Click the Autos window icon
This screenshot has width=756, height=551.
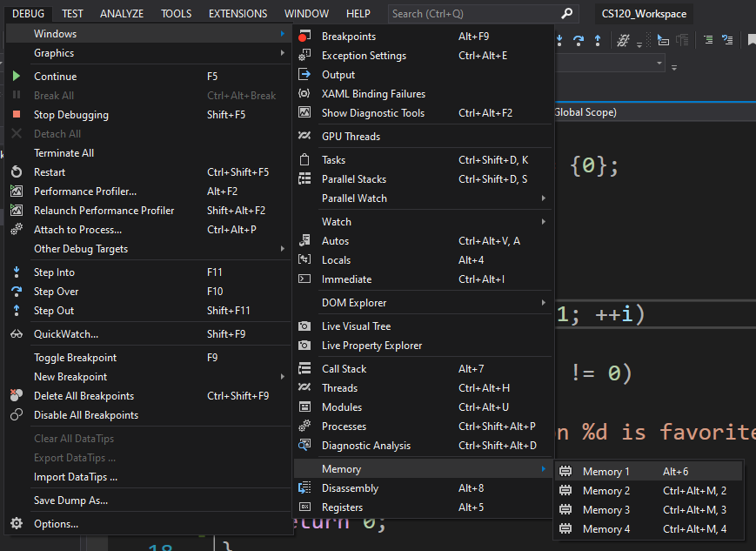point(304,240)
